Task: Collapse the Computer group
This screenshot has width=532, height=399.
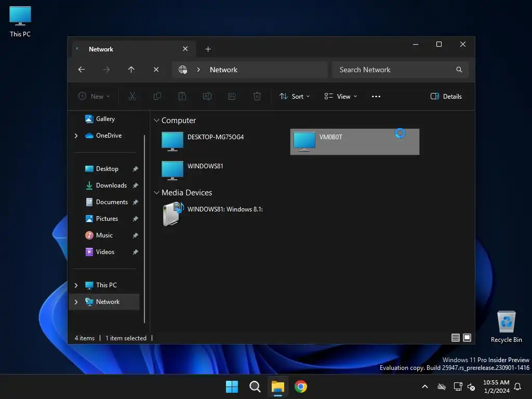Action: click(x=156, y=121)
